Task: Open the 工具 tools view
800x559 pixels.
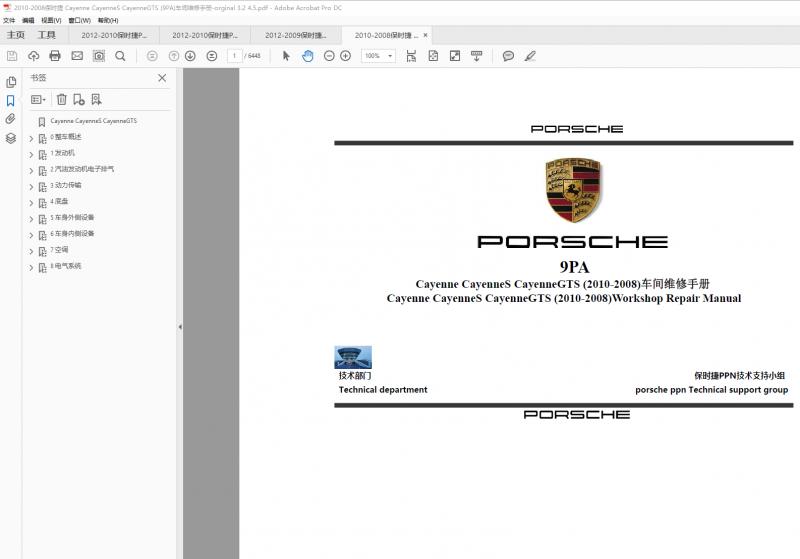Action: (47, 35)
